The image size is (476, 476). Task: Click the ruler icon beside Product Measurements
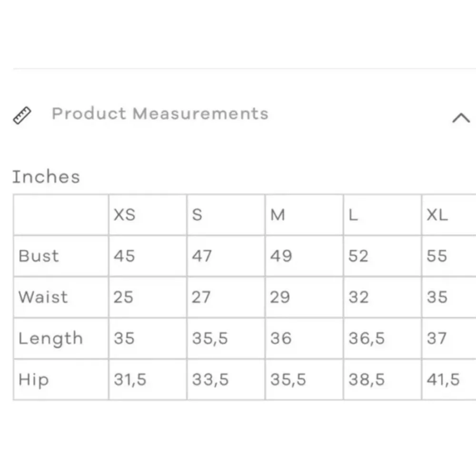[x=22, y=116]
